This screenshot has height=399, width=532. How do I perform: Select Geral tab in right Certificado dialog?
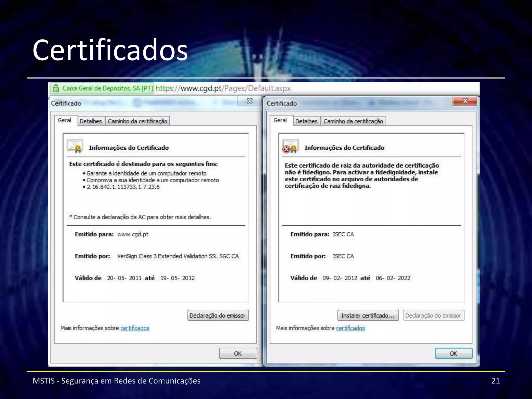pos(280,120)
